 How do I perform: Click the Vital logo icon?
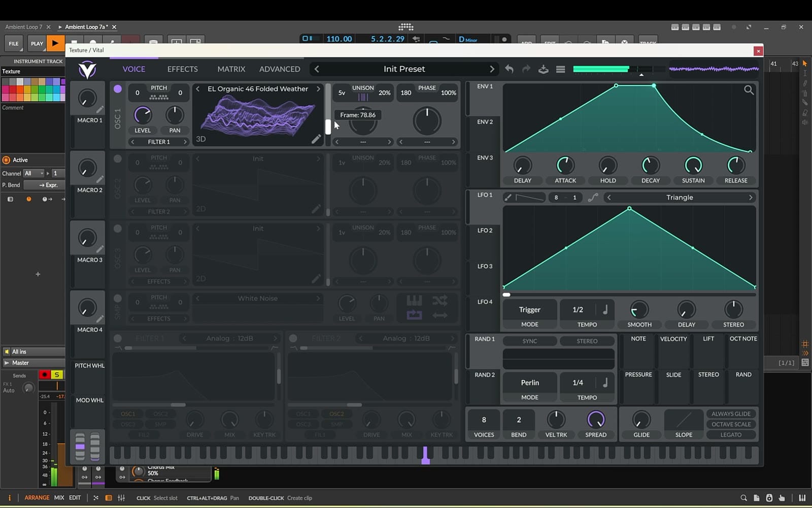87,70
